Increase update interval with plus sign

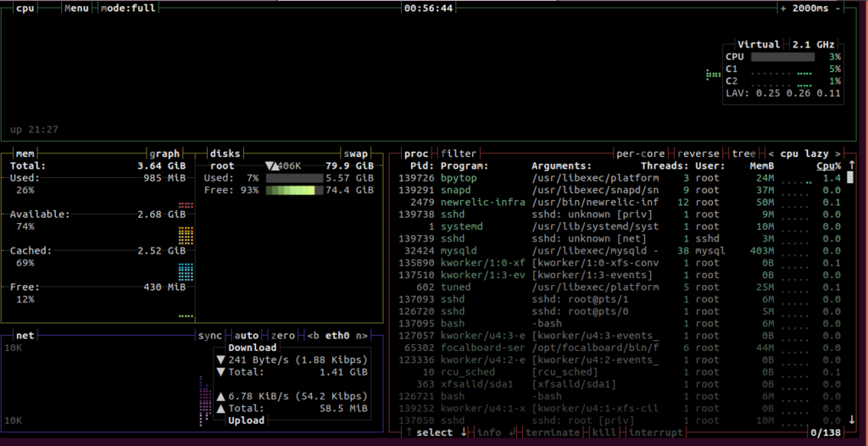[x=783, y=8]
